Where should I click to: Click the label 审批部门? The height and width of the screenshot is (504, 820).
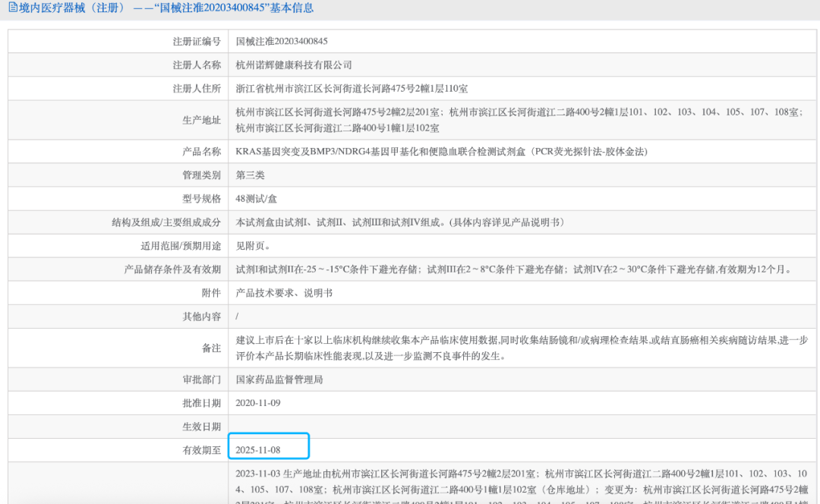tap(201, 380)
